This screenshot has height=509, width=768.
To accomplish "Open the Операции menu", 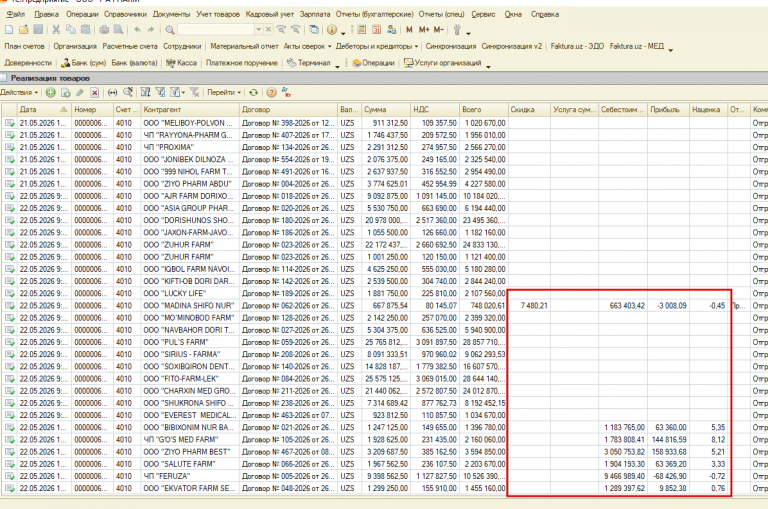I will tap(82, 14).
